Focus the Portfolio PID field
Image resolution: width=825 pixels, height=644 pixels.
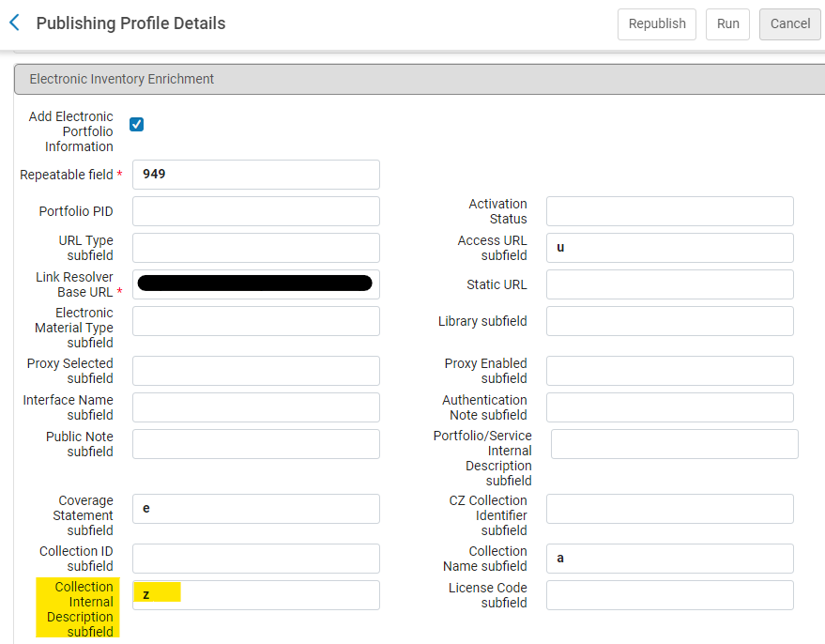[255, 211]
